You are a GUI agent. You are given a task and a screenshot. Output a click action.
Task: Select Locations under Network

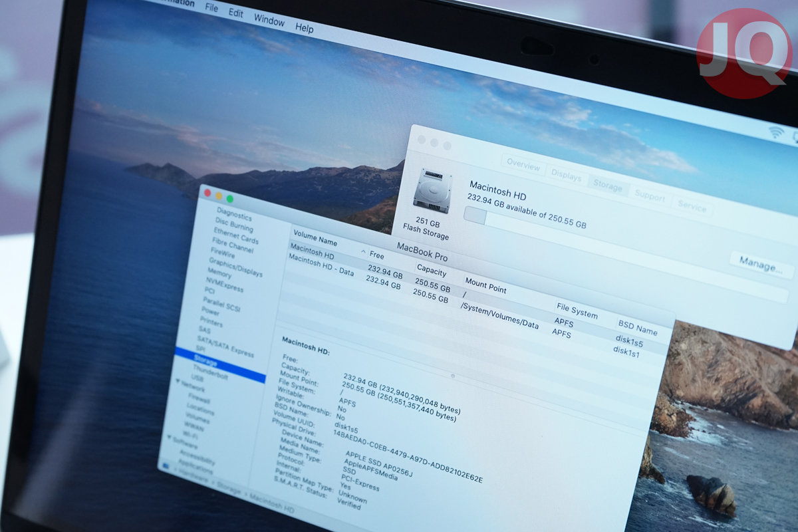(x=200, y=409)
